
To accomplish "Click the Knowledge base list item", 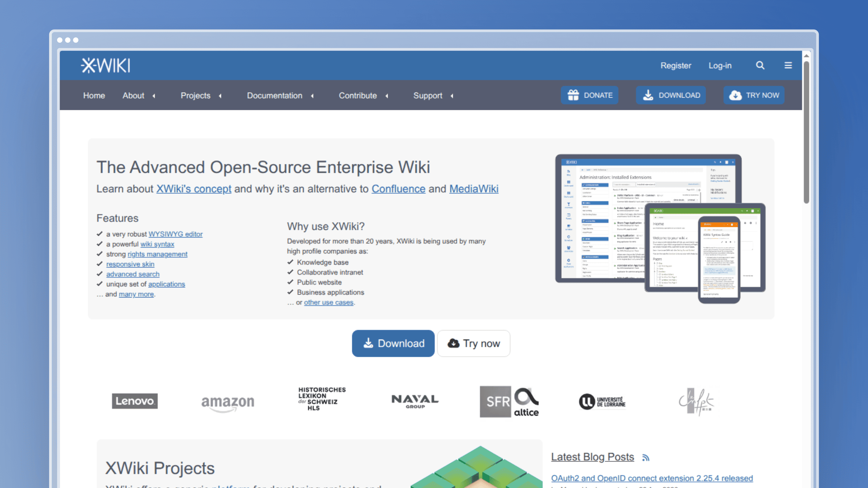I will [323, 262].
